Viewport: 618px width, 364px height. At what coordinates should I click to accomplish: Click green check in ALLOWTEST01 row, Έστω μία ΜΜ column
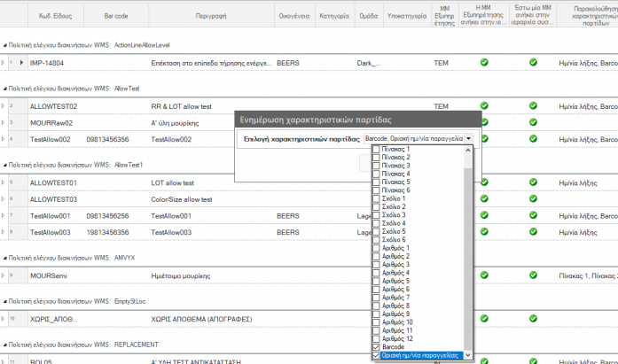click(x=533, y=182)
